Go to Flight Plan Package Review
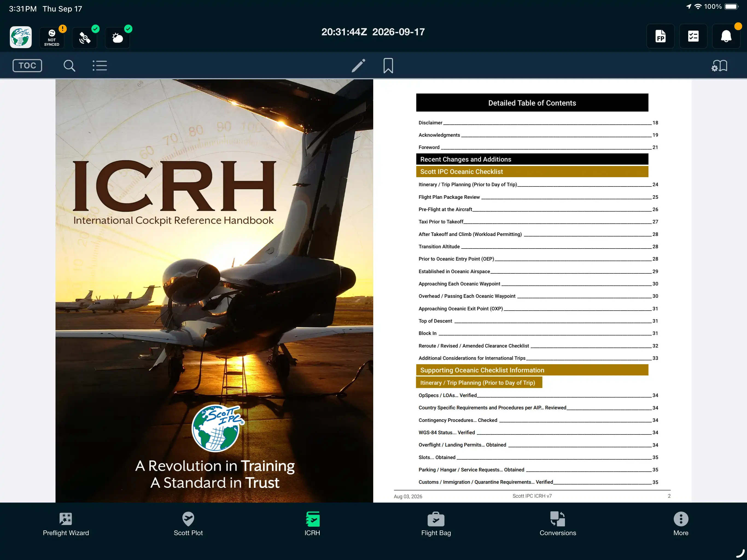Screen dimensions: 747x560 pos(538,197)
